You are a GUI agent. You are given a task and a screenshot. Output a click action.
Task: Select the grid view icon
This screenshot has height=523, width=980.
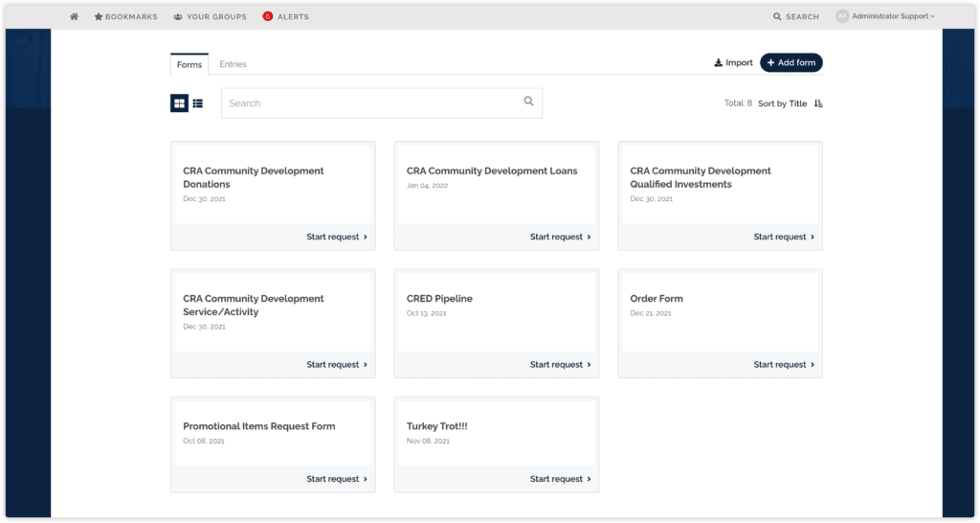[179, 103]
